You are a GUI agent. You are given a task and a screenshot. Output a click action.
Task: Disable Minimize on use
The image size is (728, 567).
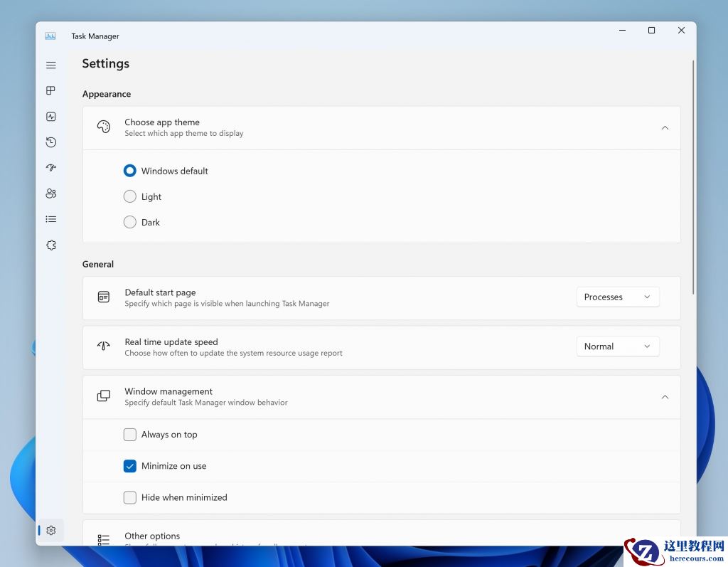click(129, 466)
